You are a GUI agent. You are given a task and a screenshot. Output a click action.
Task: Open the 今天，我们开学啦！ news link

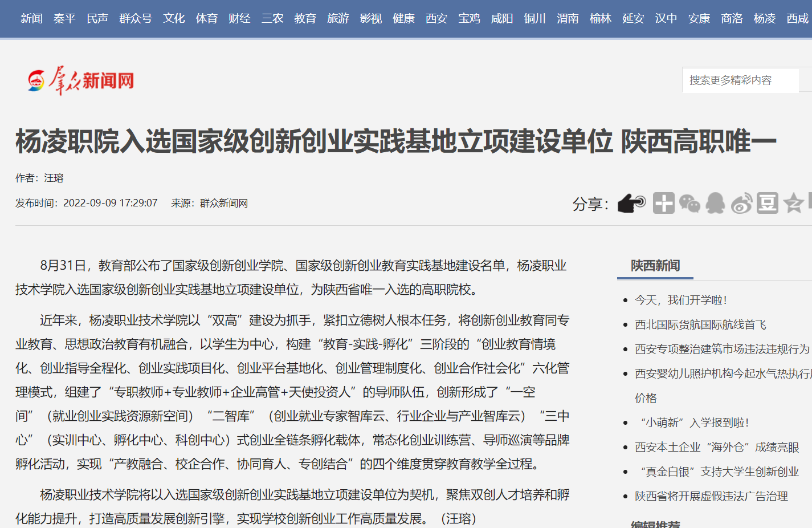pos(681,300)
